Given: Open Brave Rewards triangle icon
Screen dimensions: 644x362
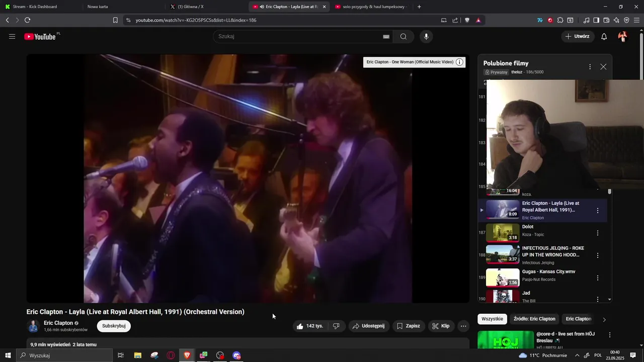Looking at the screenshot, I should [x=478, y=20].
